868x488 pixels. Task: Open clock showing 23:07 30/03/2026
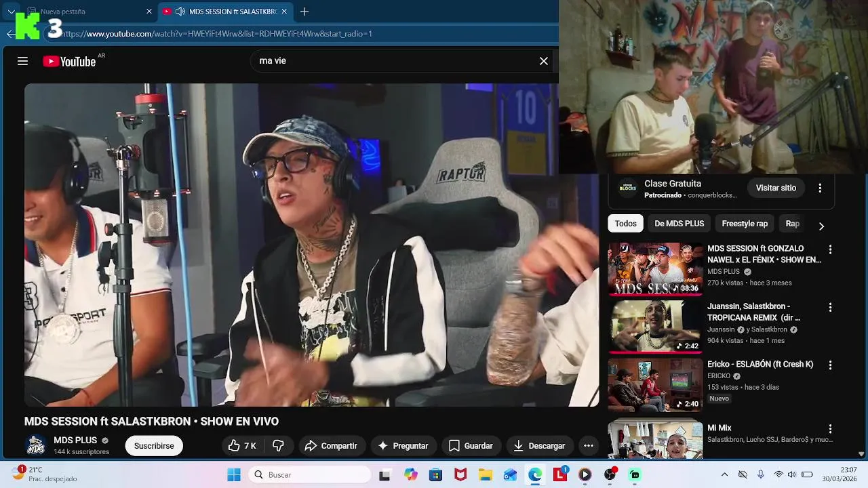coord(840,474)
